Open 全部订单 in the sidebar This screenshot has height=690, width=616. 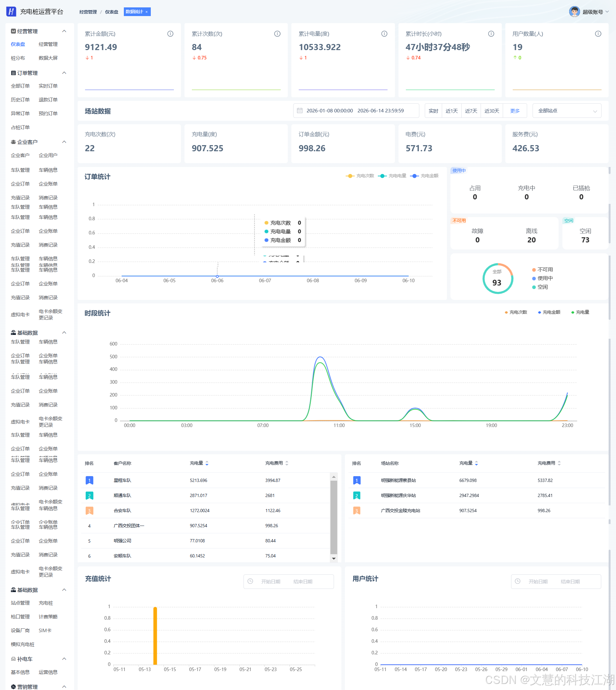[x=20, y=86]
